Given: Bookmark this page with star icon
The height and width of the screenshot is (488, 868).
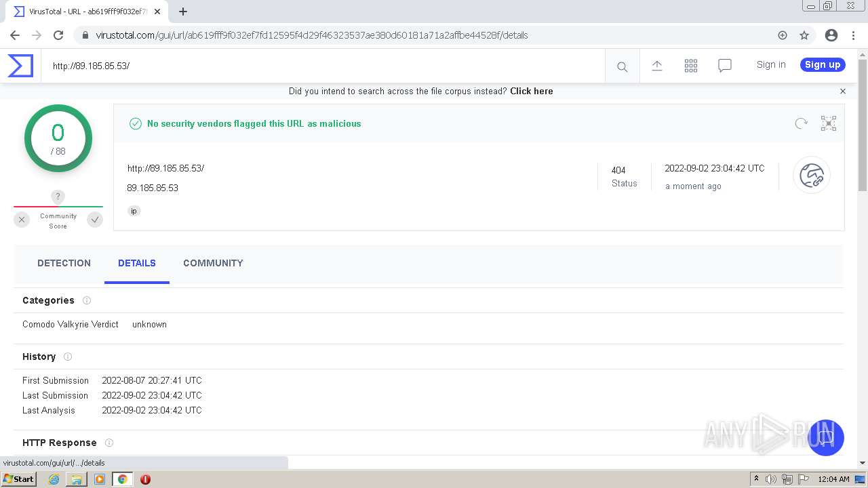Looking at the screenshot, I should [804, 35].
